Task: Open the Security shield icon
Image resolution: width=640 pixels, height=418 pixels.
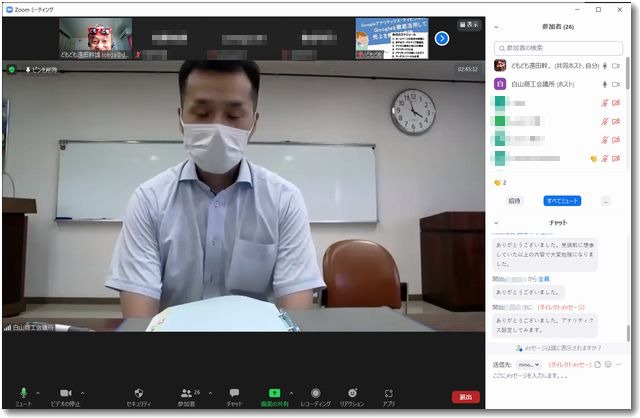Action: [x=139, y=393]
